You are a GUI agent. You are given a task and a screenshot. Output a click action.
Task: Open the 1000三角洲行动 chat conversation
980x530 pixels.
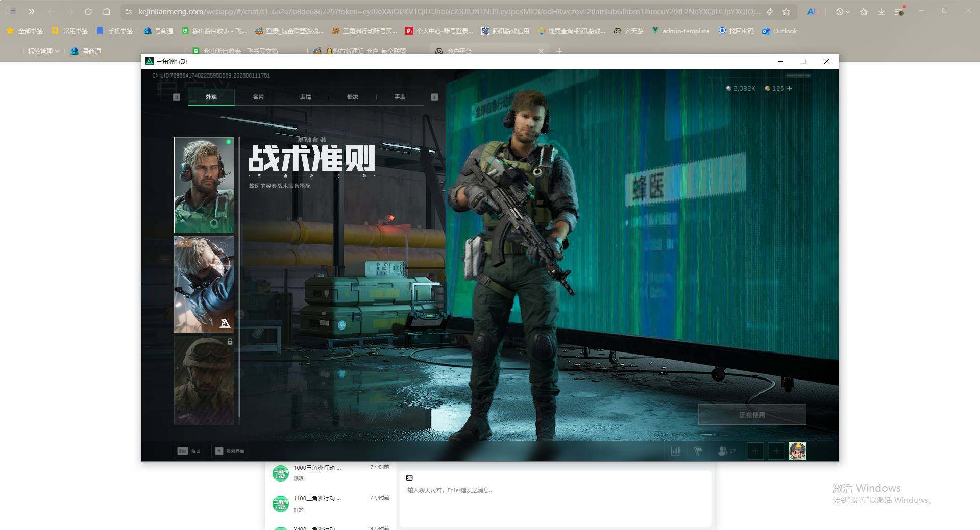point(331,473)
